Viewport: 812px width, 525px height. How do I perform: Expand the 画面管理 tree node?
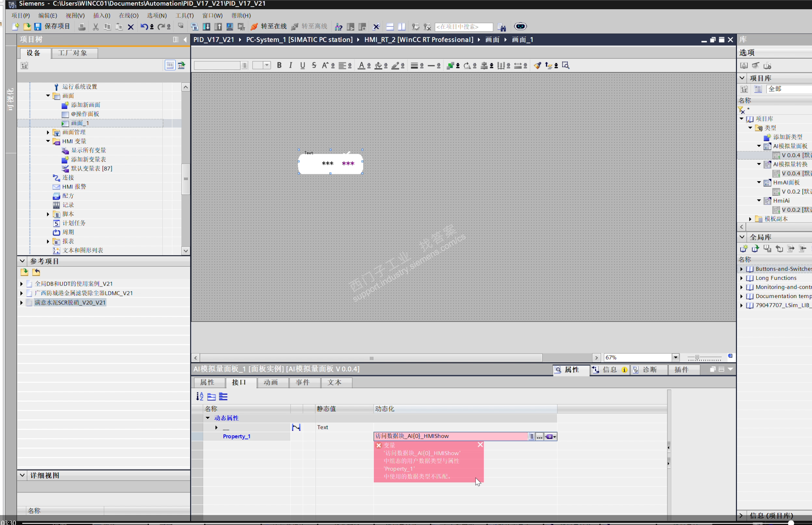point(48,132)
